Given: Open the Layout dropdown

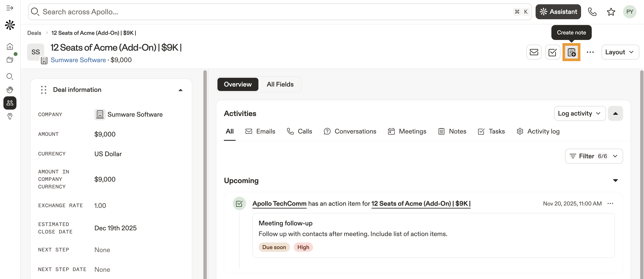Looking at the screenshot, I should (x=620, y=52).
